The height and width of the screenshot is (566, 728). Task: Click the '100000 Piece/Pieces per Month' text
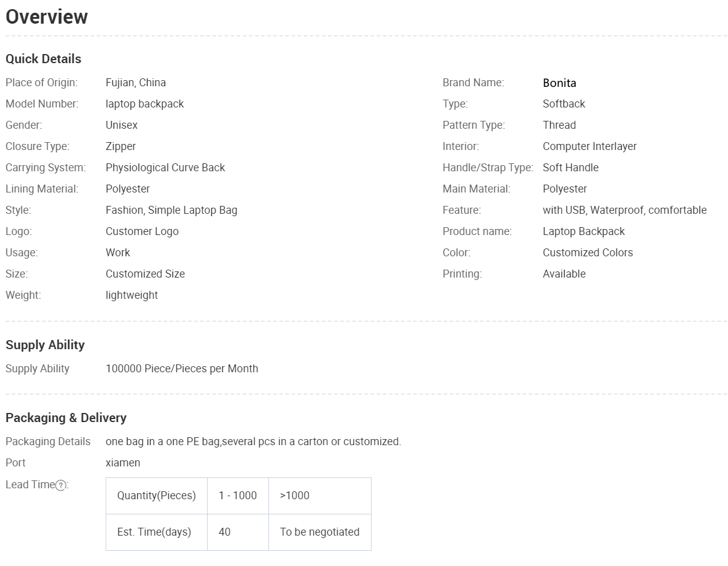coord(182,369)
